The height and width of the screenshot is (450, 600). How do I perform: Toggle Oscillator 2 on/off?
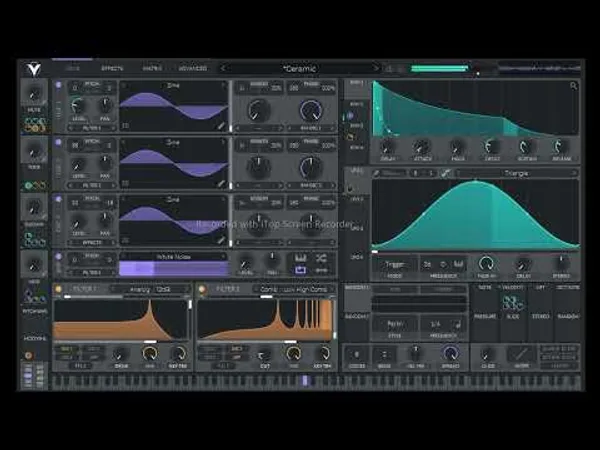click(x=59, y=142)
